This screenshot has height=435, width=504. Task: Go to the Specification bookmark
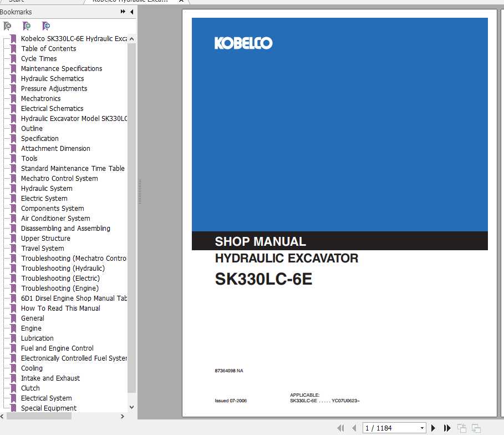[x=40, y=138]
